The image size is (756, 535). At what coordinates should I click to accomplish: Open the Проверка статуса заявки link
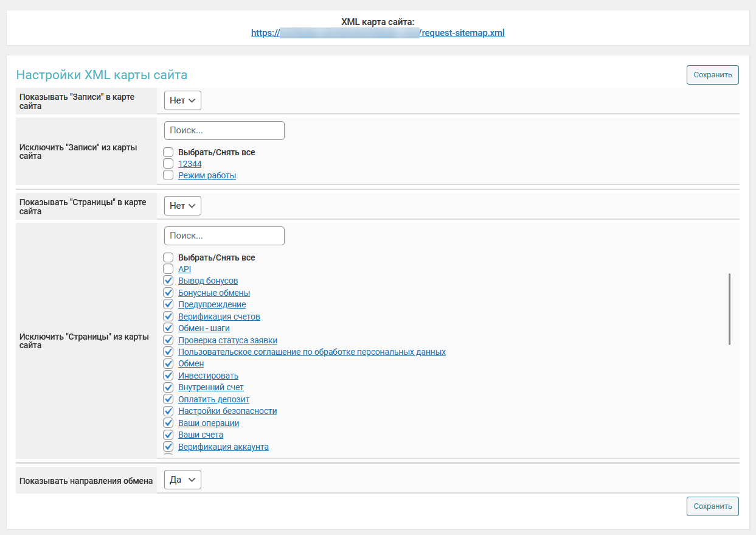click(227, 340)
